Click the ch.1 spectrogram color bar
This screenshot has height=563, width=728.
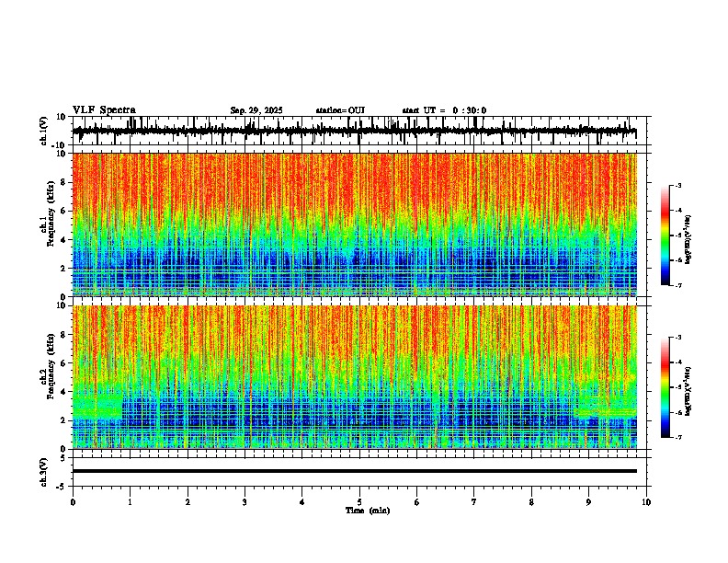pos(665,236)
